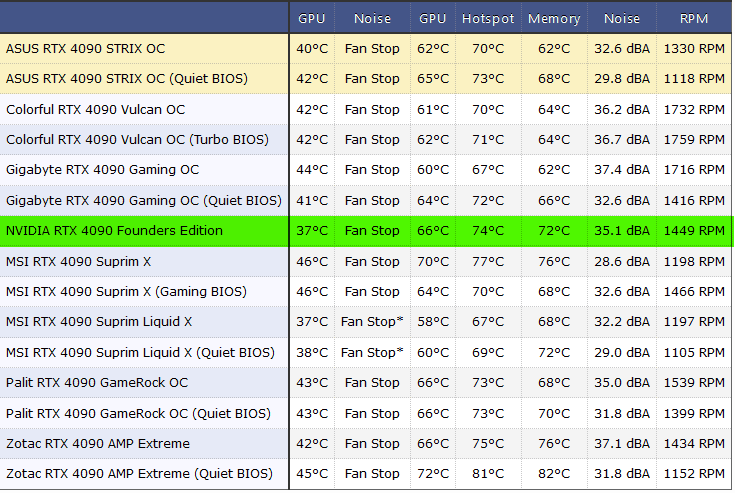Click the 1434 RPM cell
This screenshot has height=493, width=735.
coord(694,443)
